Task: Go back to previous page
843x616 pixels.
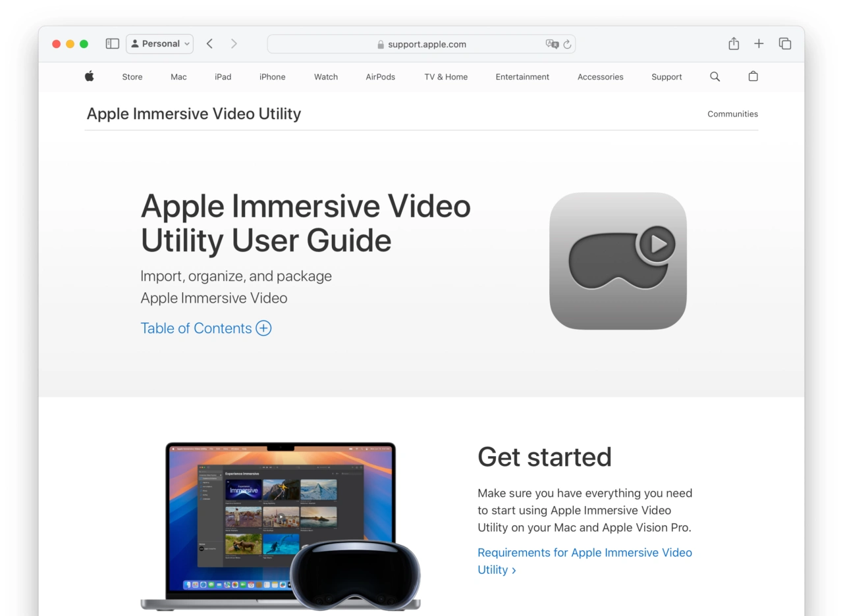Action: coord(209,43)
